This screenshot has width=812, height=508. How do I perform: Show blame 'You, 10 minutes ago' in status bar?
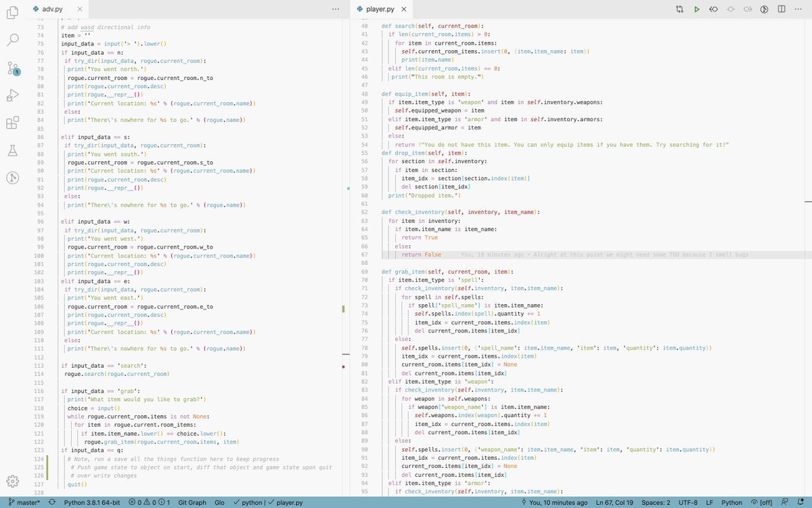pyautogui.click(x=554, y=503)
